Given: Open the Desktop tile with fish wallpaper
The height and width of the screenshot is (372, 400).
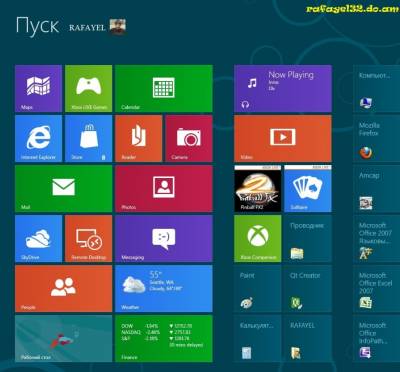Looking at the screenshot, I should pos(64,339).
